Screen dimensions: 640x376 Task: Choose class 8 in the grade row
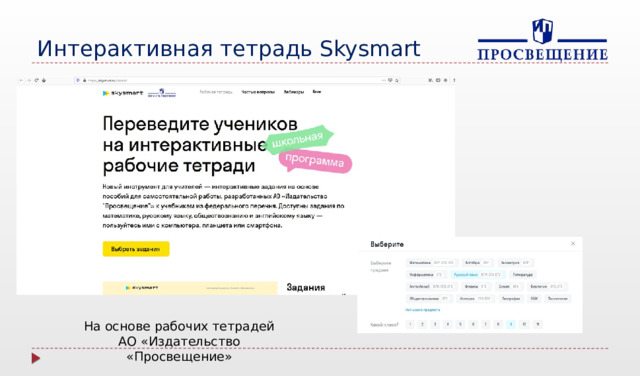tap(498, 324)
